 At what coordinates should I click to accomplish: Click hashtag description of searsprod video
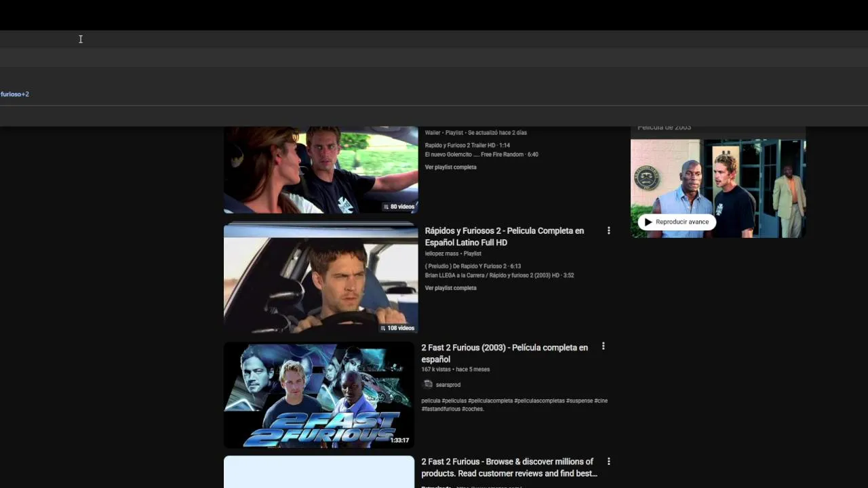tap(514, 405)
